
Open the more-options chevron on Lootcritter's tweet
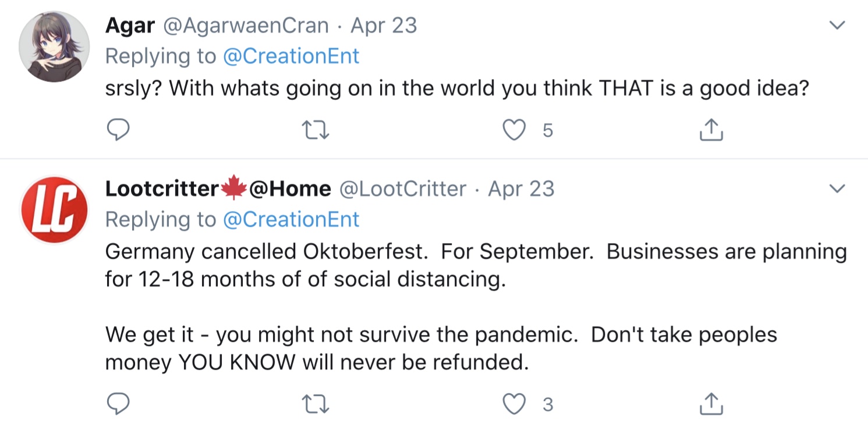tap(837, 189)
